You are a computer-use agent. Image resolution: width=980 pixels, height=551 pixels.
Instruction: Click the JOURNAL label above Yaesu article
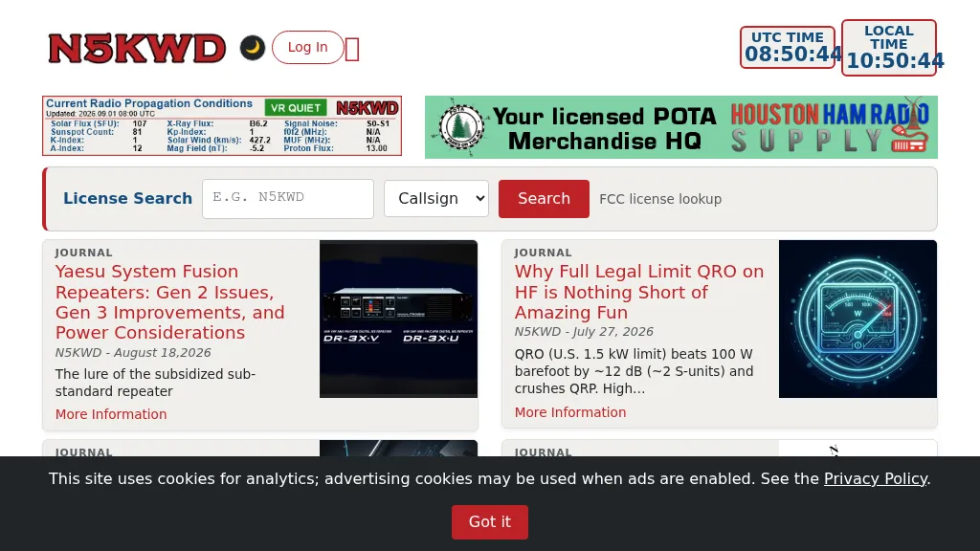(84, 253)
